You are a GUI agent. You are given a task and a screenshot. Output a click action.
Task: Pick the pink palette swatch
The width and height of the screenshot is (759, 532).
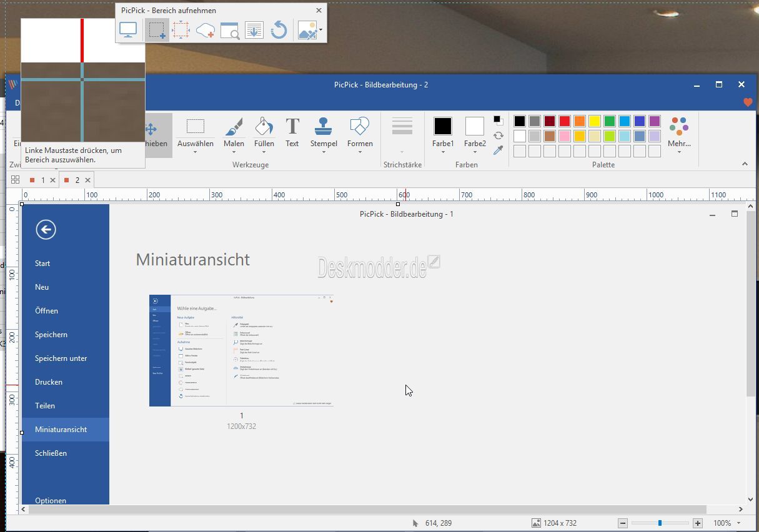point(565,136)
